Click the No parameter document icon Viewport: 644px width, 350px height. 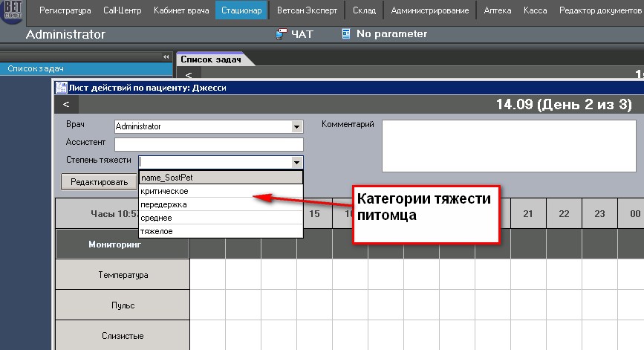(x=346, y=34)
